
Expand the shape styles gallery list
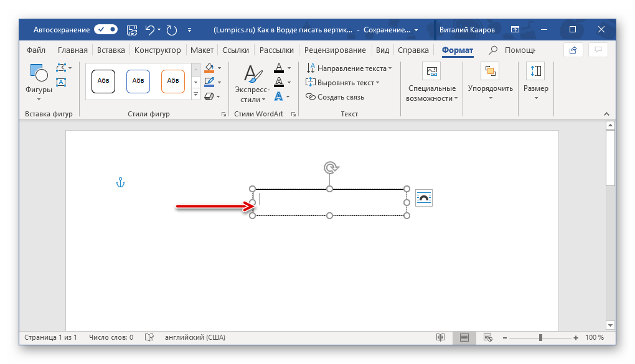[195, 95]
